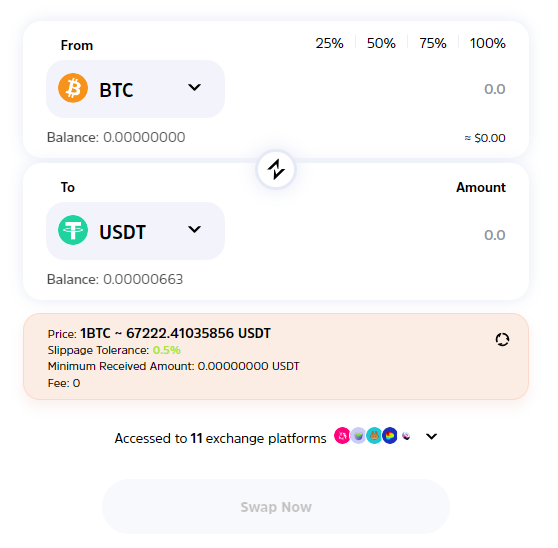Flip the From and To tokens

click(276, 169)
